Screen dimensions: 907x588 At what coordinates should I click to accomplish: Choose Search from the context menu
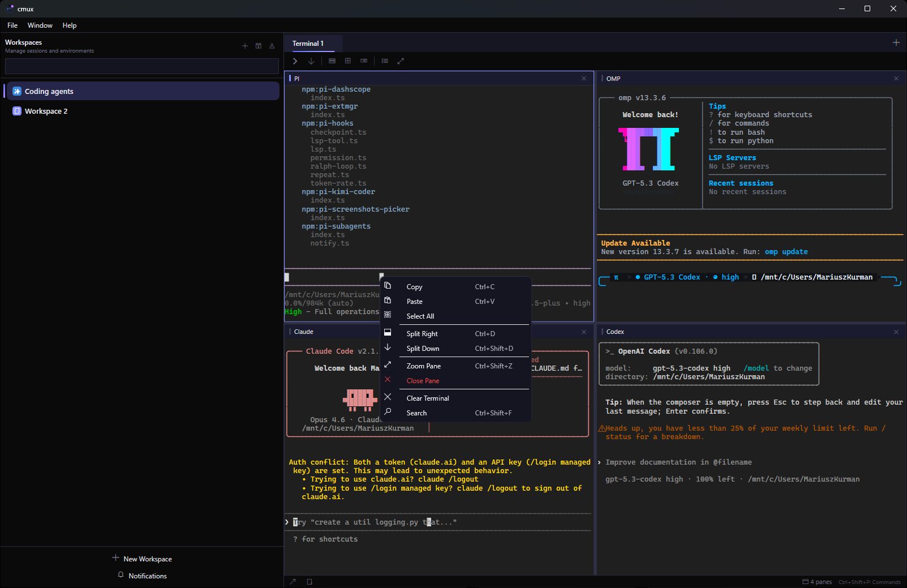456,413
